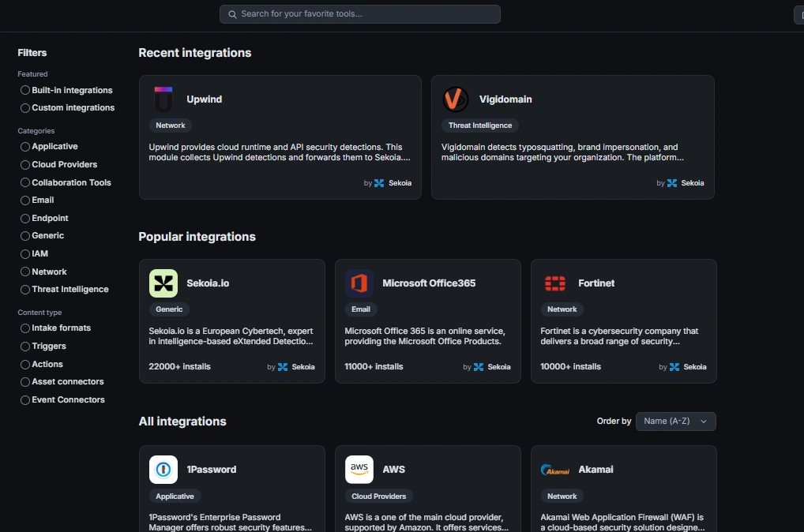Open the Order by Name (A-Z) dropdown
This screenshot has width=804, height=532.
(675, 421)
